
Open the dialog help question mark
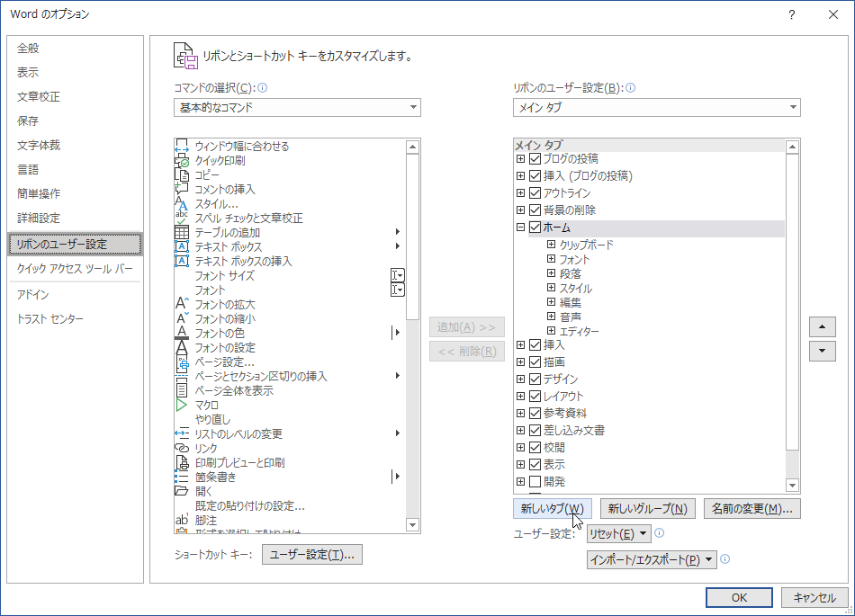coord(792,14)
